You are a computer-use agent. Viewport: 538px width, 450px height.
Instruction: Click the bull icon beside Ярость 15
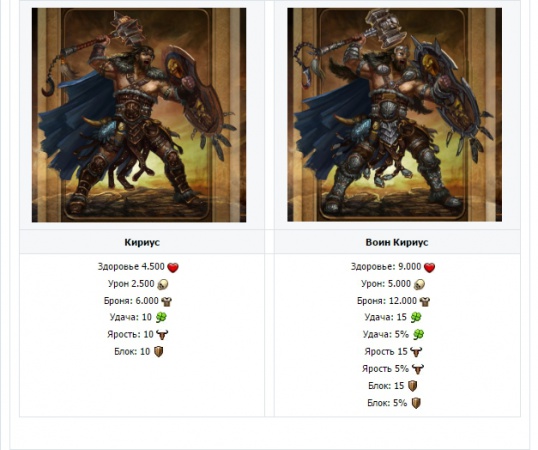(x=416, y=352)
